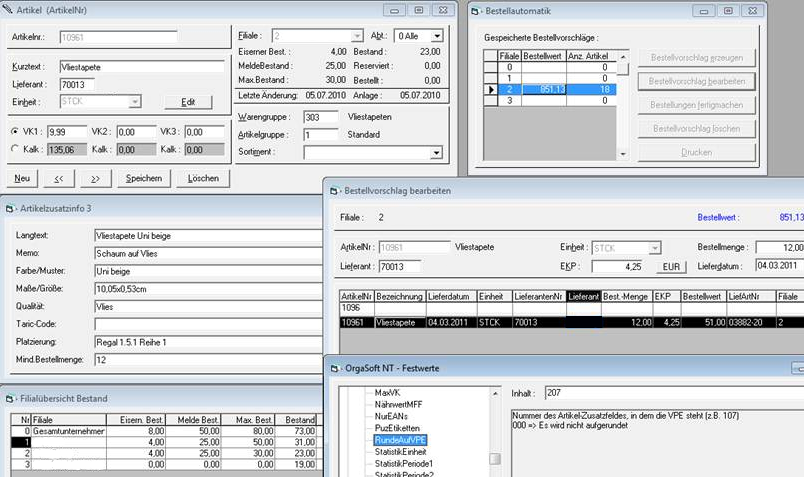Select RundeAufVPE in the Festwerte tree
This screenshot has height=477, width=804.
(x=400, y=439)
